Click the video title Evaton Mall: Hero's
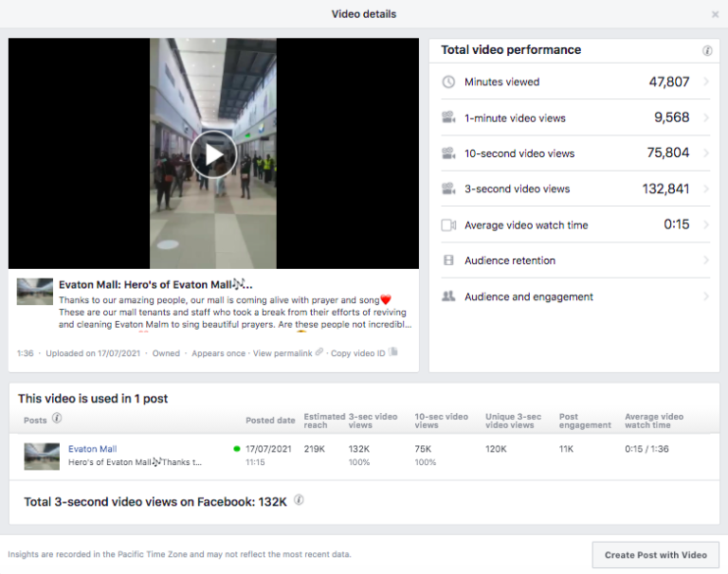Viewport: 728px width, 574px height. (155, 284)
